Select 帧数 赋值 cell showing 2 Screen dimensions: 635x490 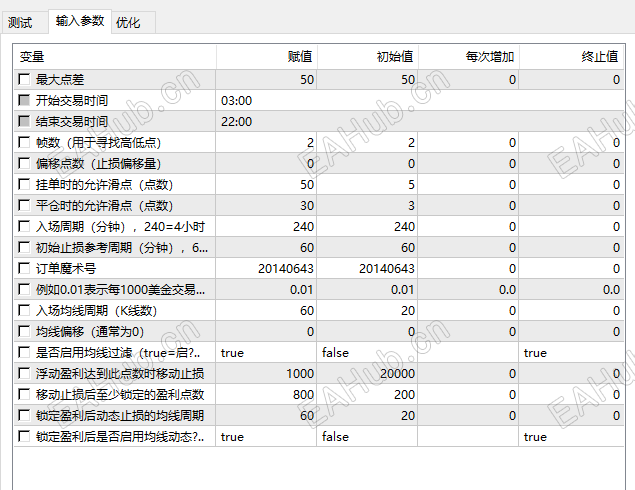pyautogui.click(x=266, y=143)
